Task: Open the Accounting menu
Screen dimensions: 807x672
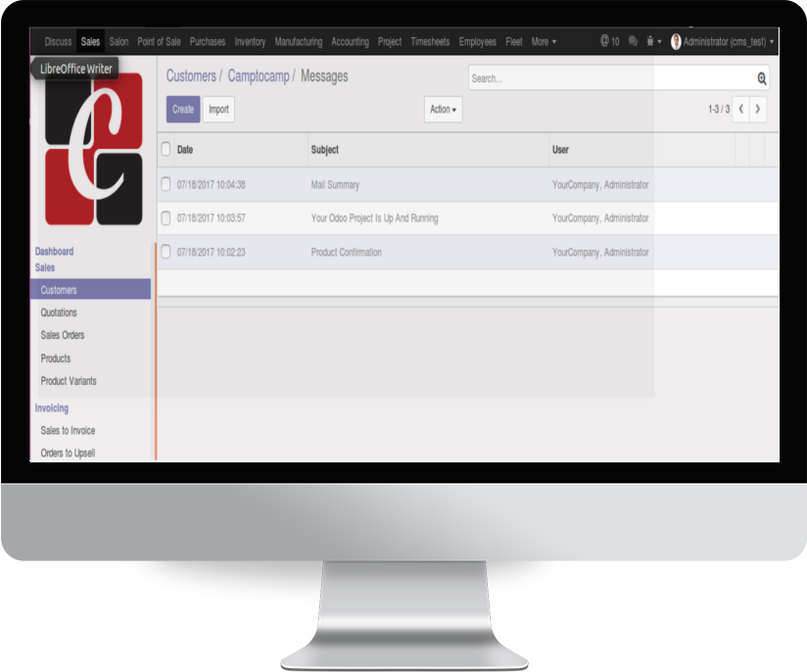Action: coord(350,42)
